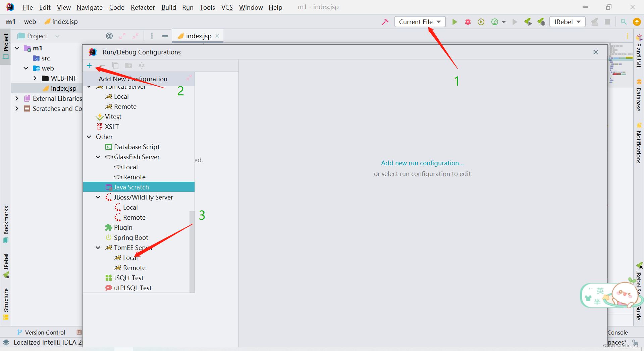
Task: Collapse the TomEE Server group
Action: coord(98,248)
